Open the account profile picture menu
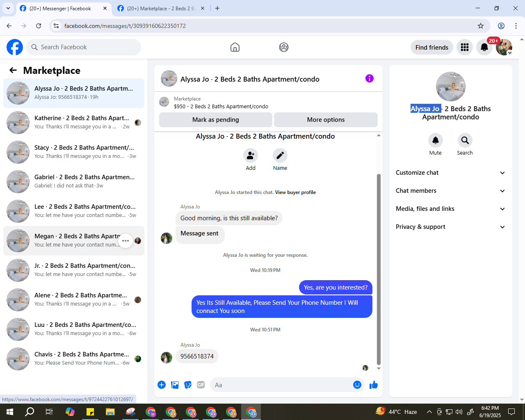525x420 pixels. [504, 47]
